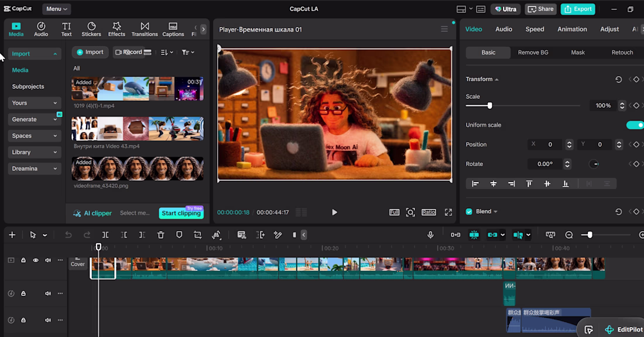Mute the main video track

point(48,260)
